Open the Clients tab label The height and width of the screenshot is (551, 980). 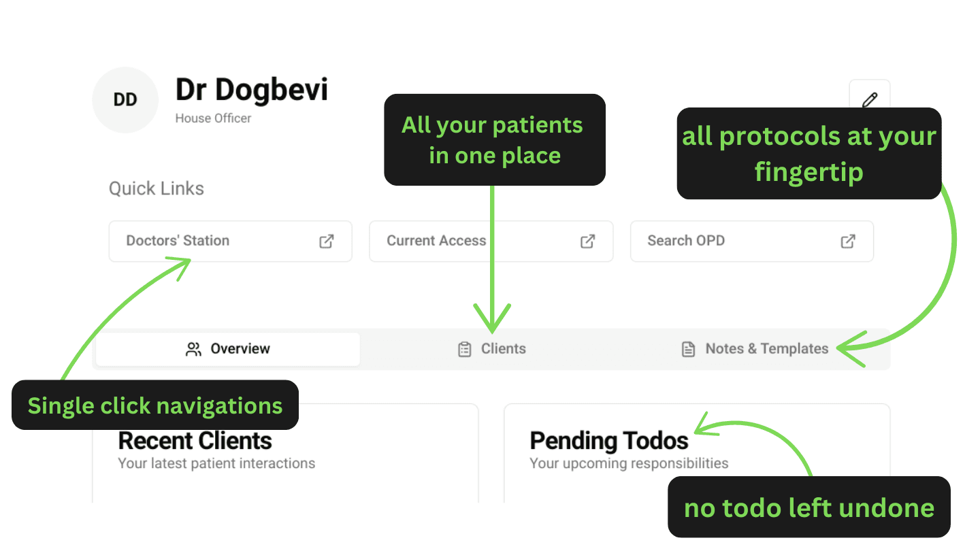503,349
